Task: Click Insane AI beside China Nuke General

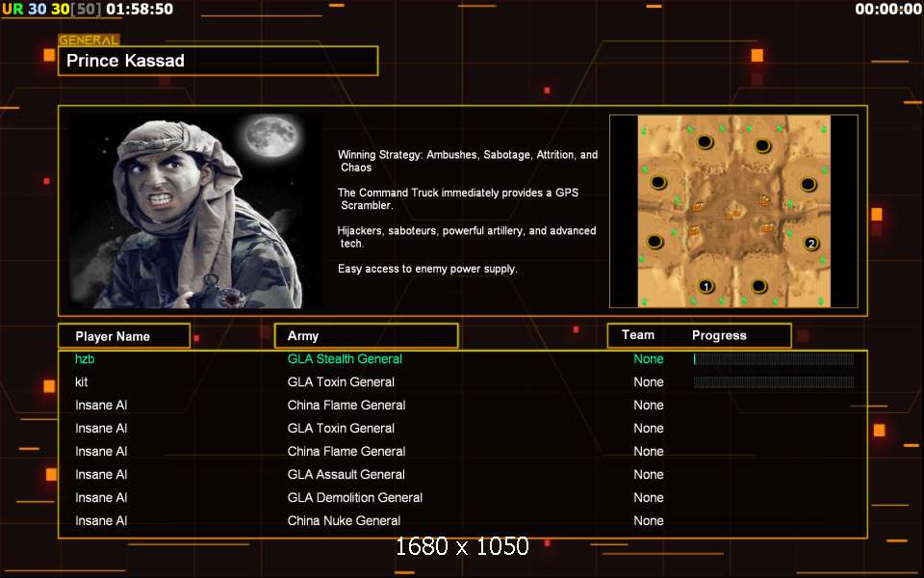Action: (x=101, y=521)
